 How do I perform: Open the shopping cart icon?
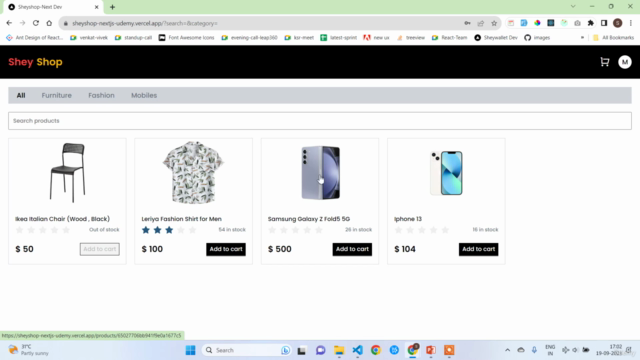(x=604, y=62)
